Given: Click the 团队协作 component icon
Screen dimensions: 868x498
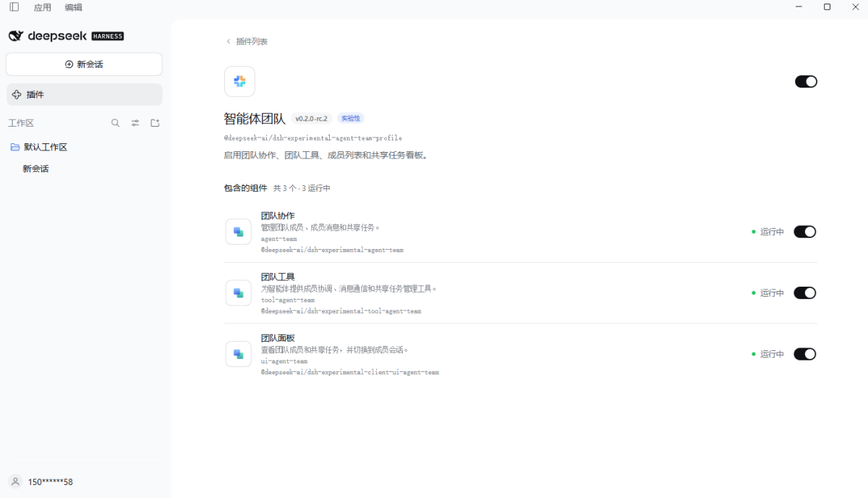Looking at the screenshot, I should 238,232.
